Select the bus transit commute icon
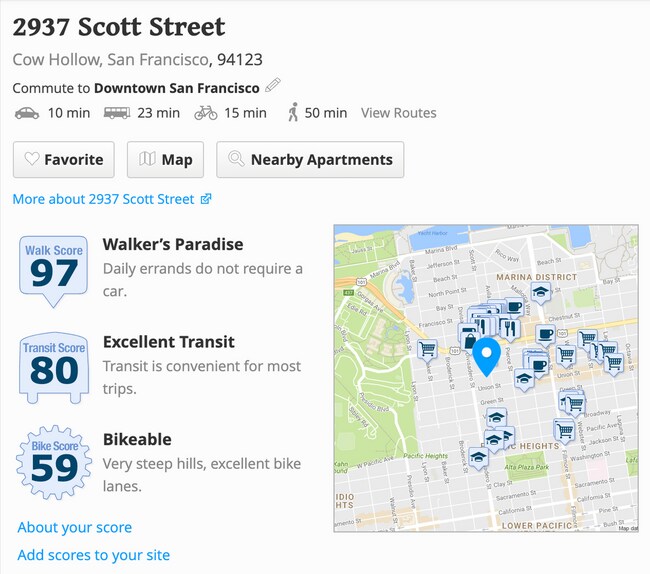Screen dimensions: 650x574 [x=116, y=113]
